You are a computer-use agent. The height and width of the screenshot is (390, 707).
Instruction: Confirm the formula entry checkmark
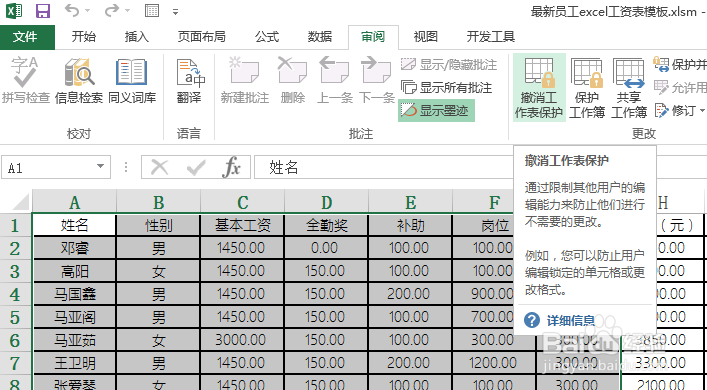click(x=196, y=167)
